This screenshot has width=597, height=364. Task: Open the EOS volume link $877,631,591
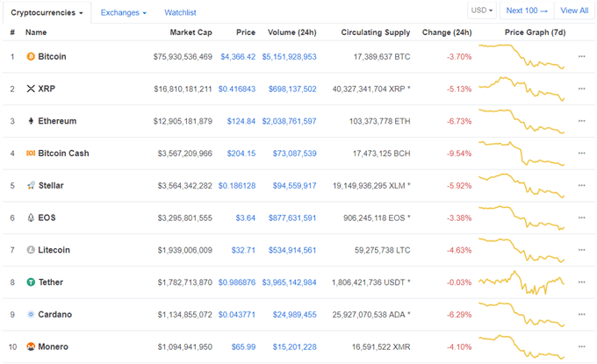pos(292,218)
